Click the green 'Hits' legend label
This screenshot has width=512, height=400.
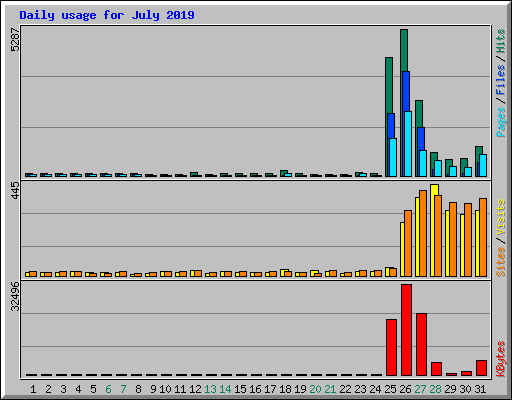coord(501,41)
